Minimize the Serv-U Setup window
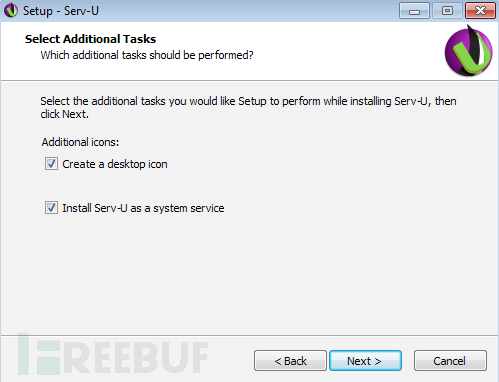The height and width of the screenshot is (382, 499). (x=414, y=11)
